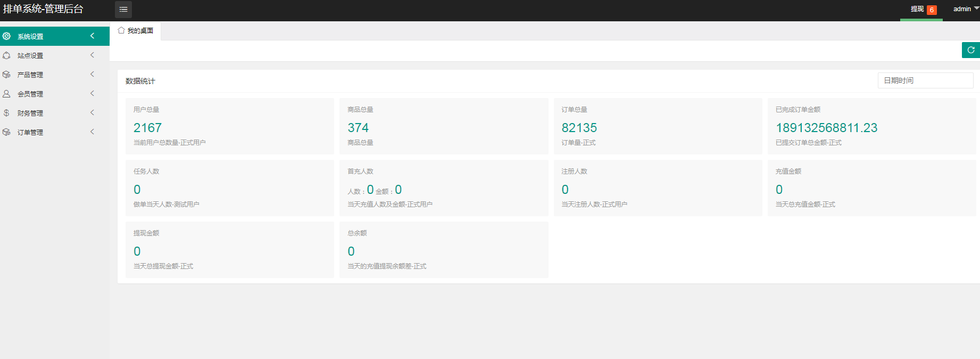Image resolution: width=980 pixels, height=359 pixels.
Task: Click the admin username
Action: coord(962,9)
